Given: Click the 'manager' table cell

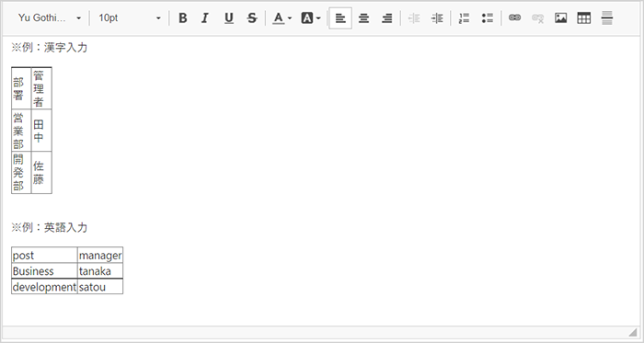Looking at the screenshot, I should pos(100,256).
